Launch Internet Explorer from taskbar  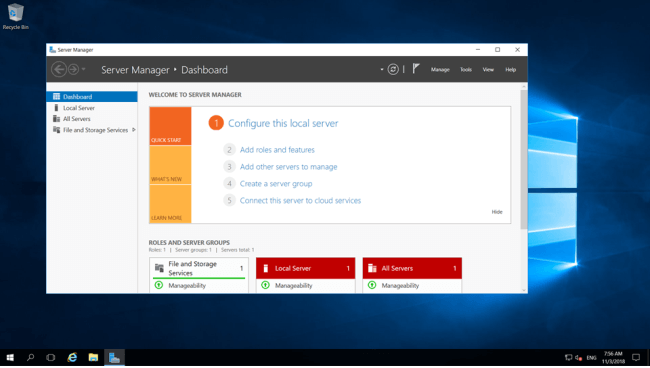pyautogui.click(x=72, y=357)
